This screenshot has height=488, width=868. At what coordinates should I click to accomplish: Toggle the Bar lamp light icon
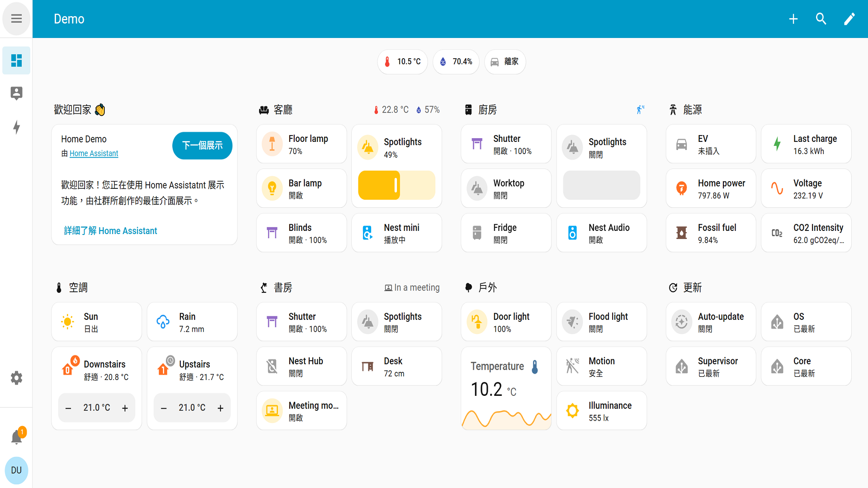click(272, 188)
